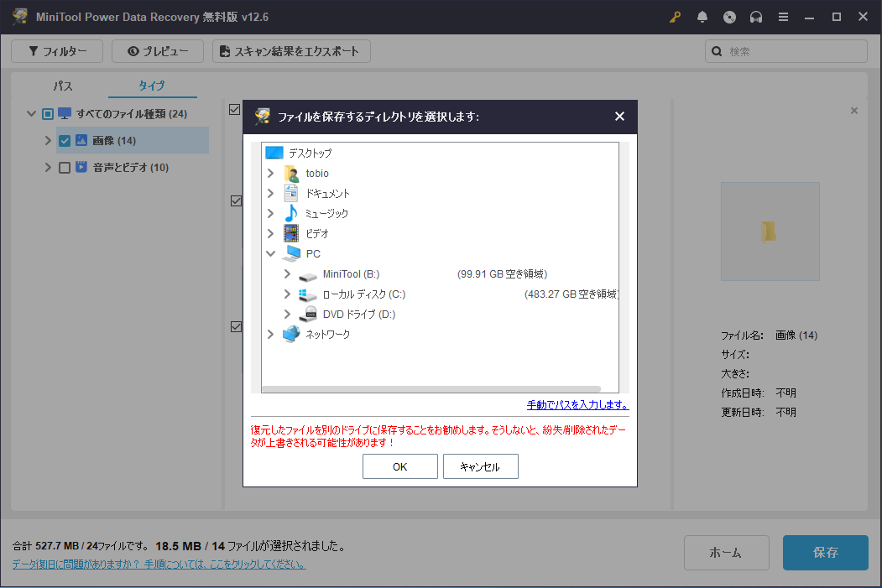Click スキャン結果をエクスポート button

point(291,51)
